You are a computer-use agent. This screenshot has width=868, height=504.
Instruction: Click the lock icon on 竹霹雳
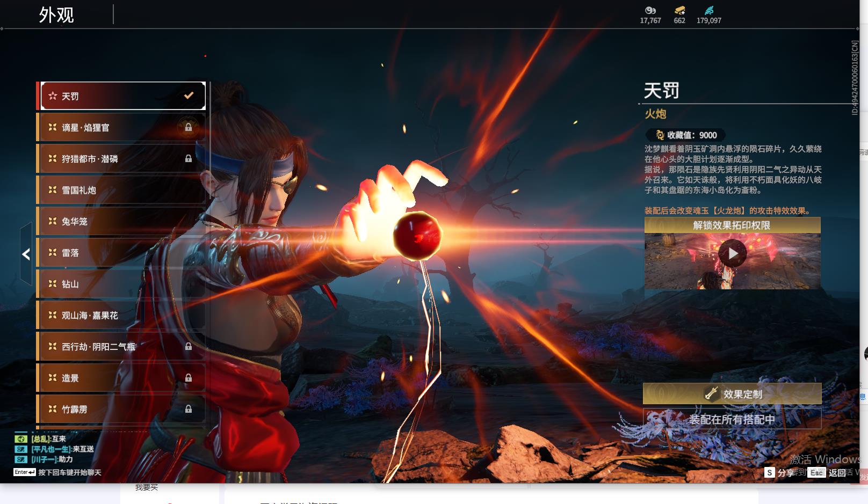189,409
